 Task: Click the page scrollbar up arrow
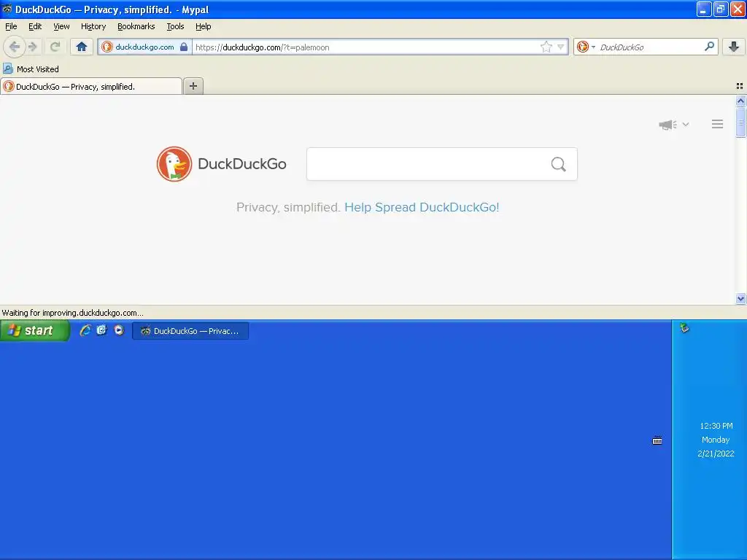coord(740,101)
